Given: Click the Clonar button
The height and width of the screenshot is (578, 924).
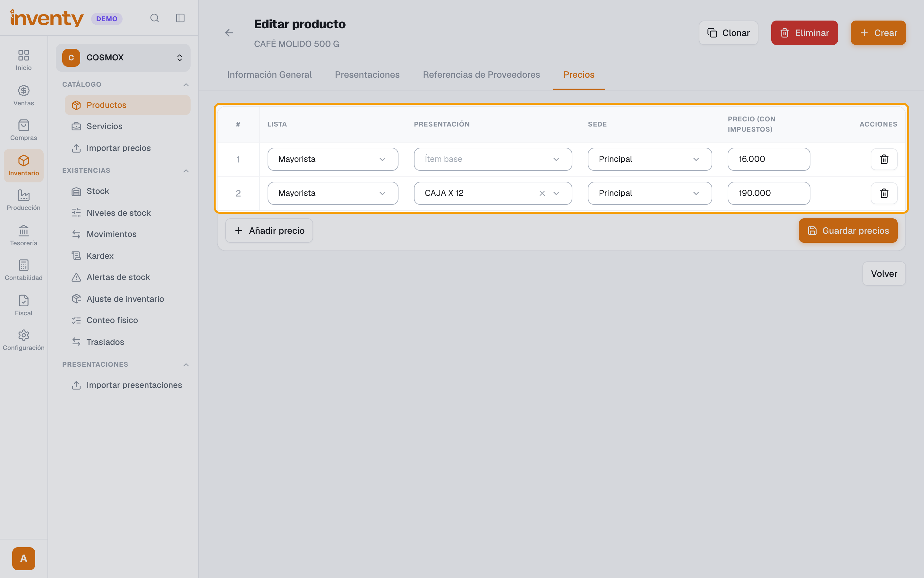Looking at the screenshot, I should (x=728, y=33).
